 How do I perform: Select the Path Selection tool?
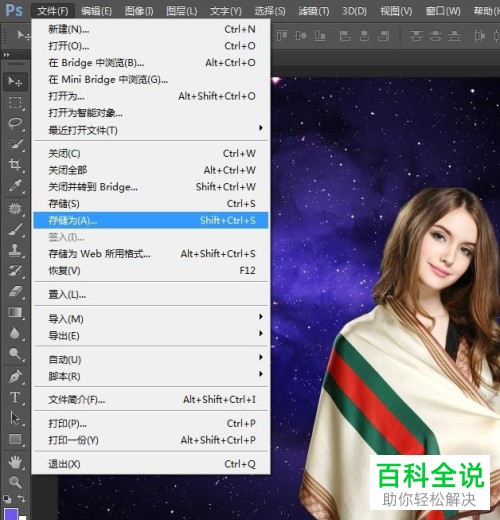(x=15, y=418)
